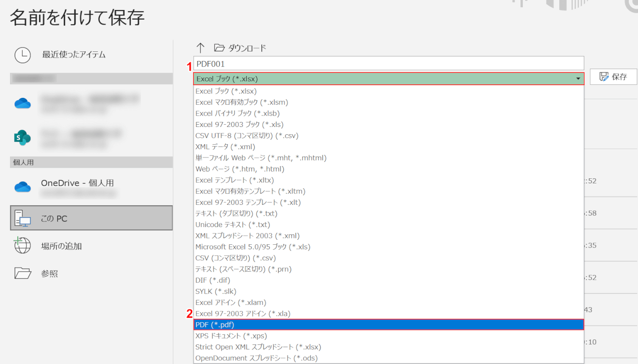The width and height of the screenshot is (638, 364).
Task: Click the globe icon for 場所の追加
Action: pyautogui.click(x=22, y=246)
